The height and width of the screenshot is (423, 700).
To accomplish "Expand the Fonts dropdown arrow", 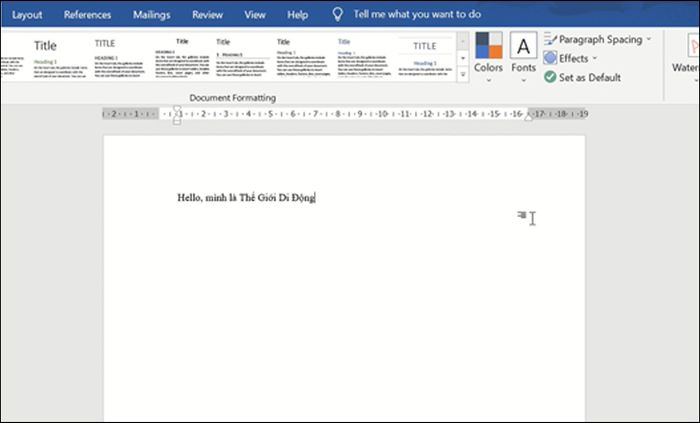I will (523, 81).
